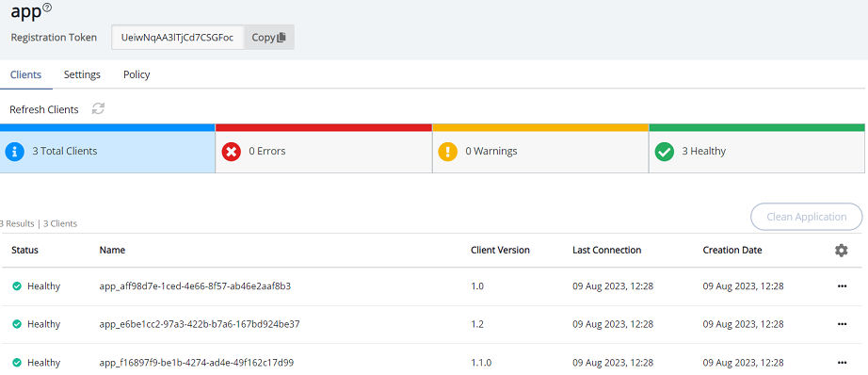The image size is (868, 375).
Task: Click the refresh clients circular arrows icon
Action: (x=99, y=108)
